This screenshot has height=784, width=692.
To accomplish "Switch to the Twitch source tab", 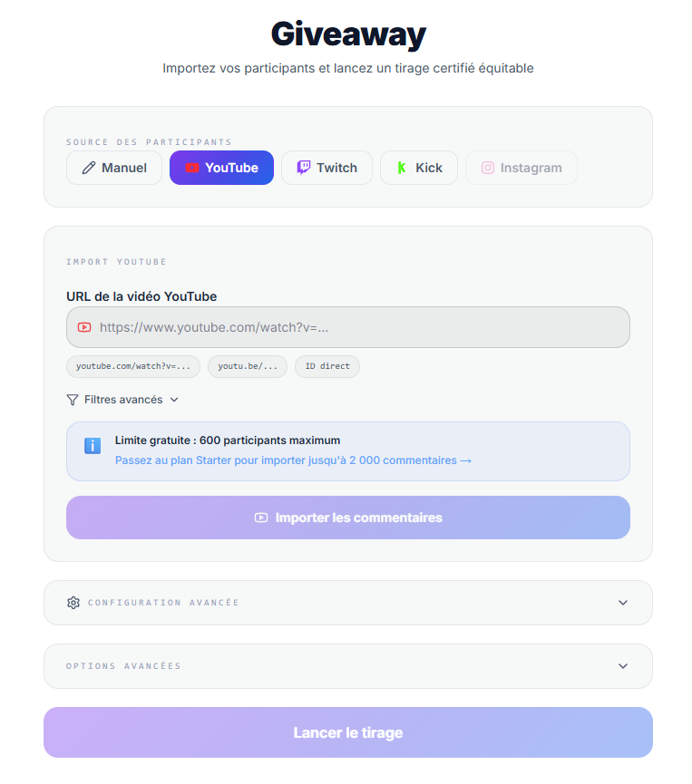I will point(327,168).
